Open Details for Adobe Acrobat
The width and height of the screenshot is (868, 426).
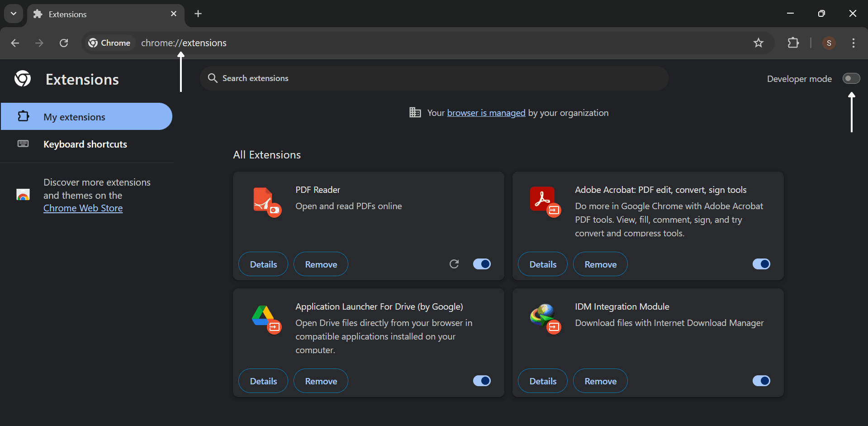click(x=543, y=264)
